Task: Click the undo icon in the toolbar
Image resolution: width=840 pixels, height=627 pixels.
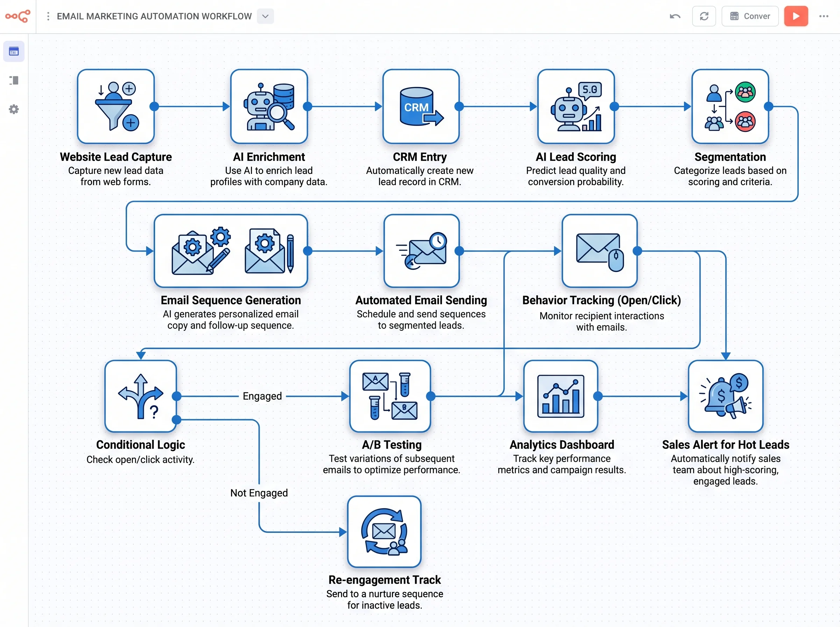Action: [675, 16]
